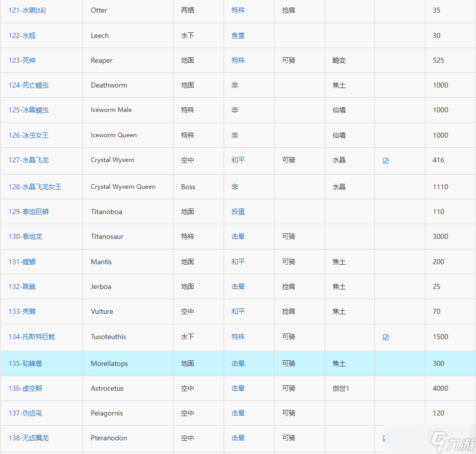Open 特殊 taming link in Tusoteuthis row

click(x=238, y=337)
